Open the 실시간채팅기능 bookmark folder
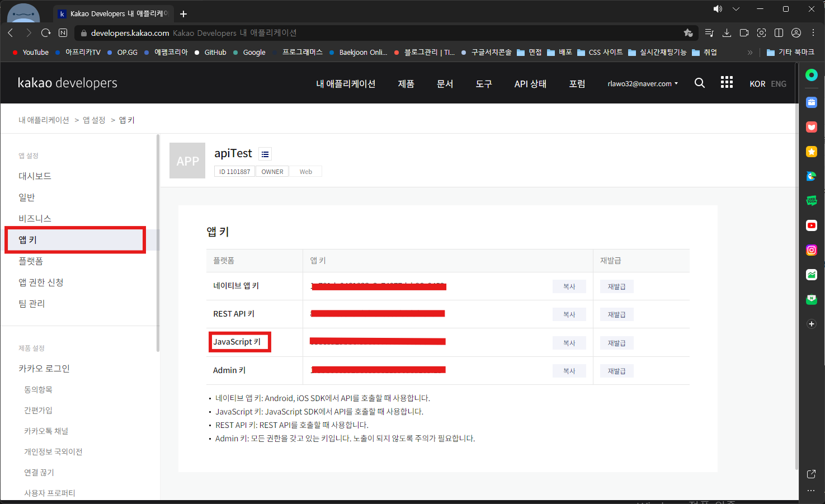 pos(657,52)
